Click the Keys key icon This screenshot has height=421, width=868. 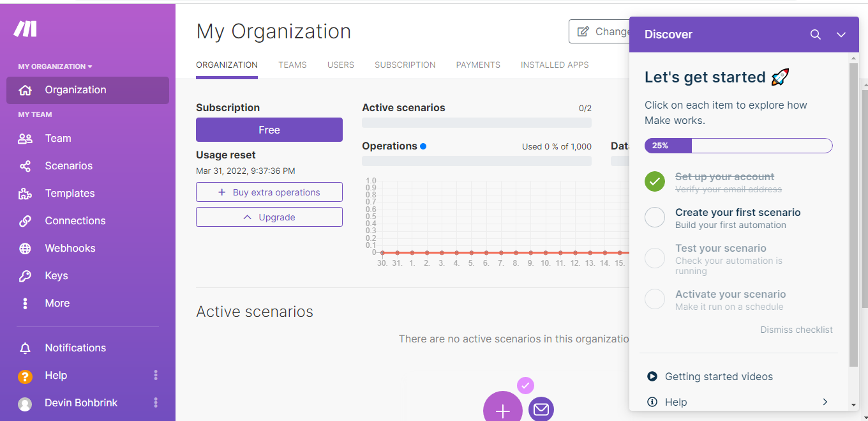click(x=25, y=276)
